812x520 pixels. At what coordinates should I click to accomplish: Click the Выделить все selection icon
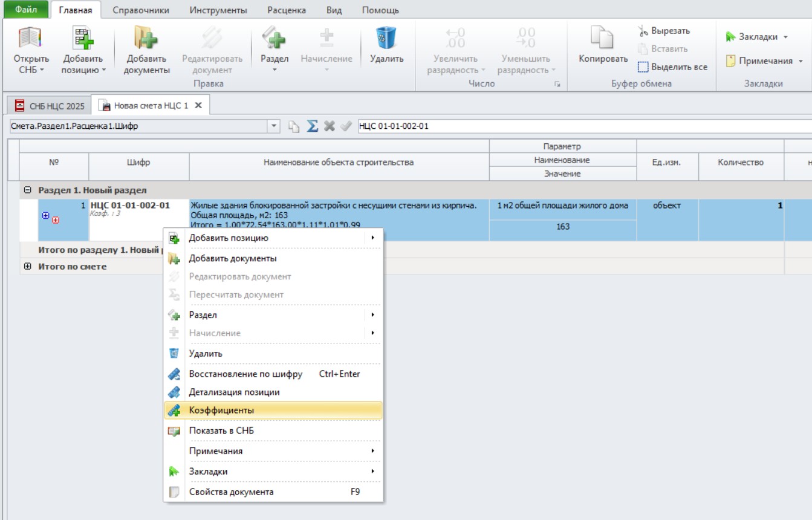coord(643,67)
